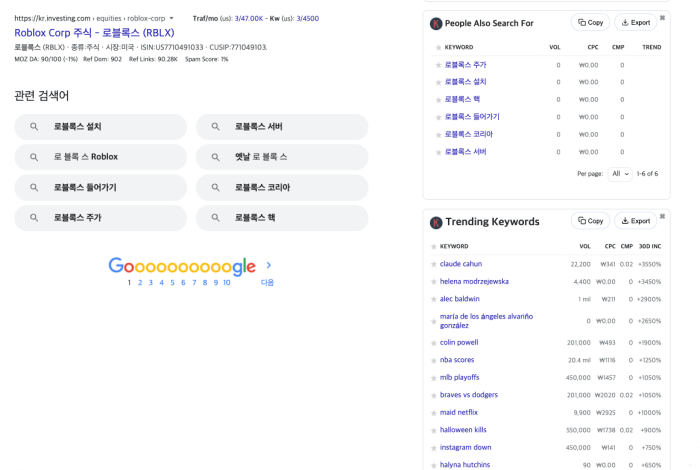
Task: Sort Trending Keywords by 30D INC
Action: 650,246
